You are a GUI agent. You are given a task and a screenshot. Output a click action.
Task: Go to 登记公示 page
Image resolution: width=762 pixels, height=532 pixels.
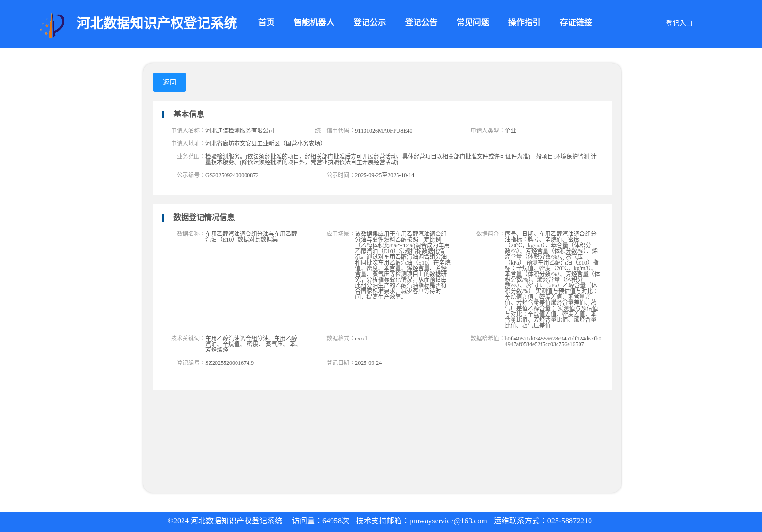pos(369,22)
